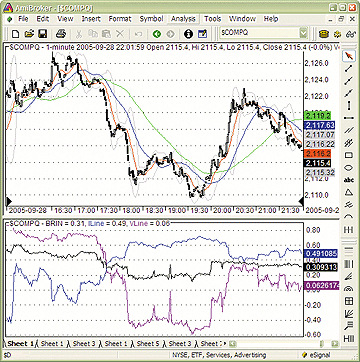Pick the triangle drawing tool
This screenshot has width=360, height=362.
[349, 192]
